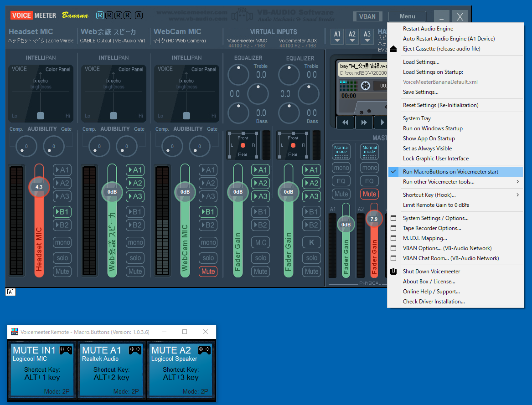Click the Shut Down Voicemeeter power icon
Screen dimensions: 532x405
393,272
